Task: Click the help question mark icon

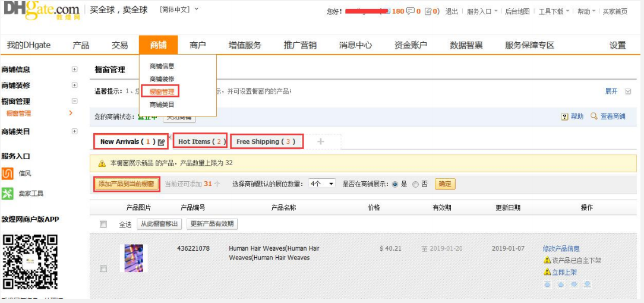Action: 565,116
